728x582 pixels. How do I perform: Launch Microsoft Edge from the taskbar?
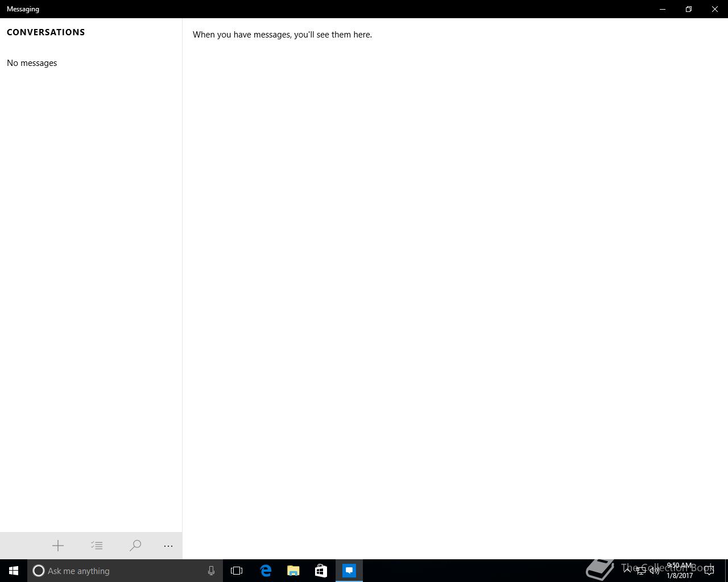coord(266,571)
